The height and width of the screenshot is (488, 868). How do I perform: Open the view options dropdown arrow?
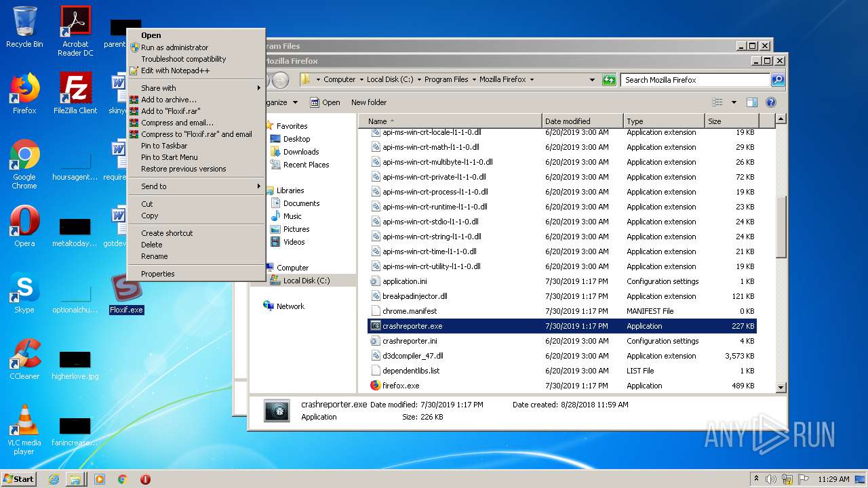(734, 102)
